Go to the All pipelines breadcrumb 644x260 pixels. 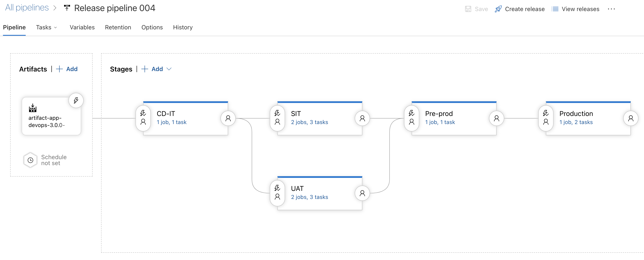point(27,8)
